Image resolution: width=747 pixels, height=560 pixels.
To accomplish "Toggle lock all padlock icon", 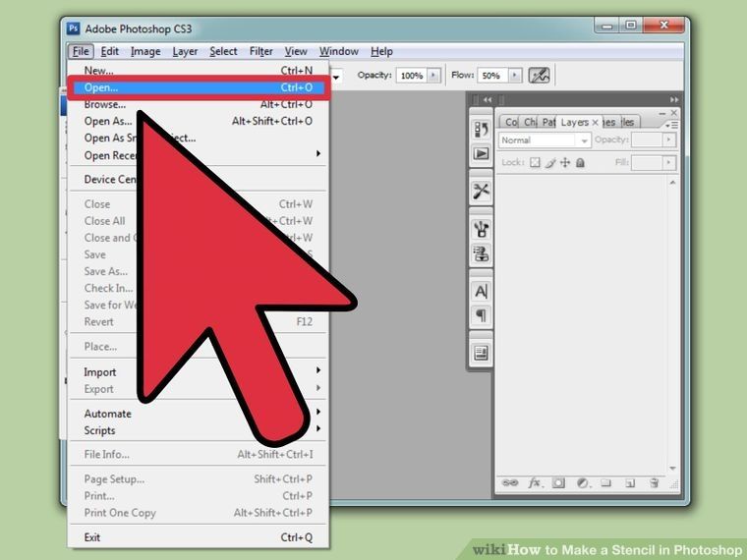I will 580,163.
